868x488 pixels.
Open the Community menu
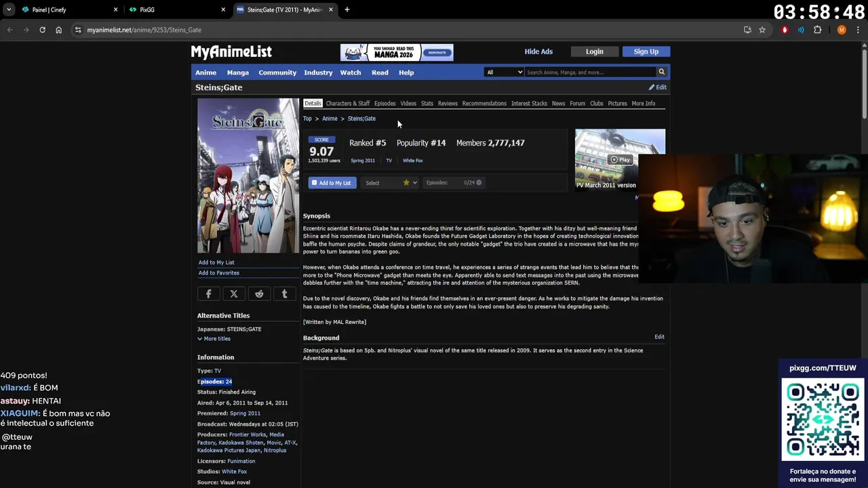click(277, 73)
